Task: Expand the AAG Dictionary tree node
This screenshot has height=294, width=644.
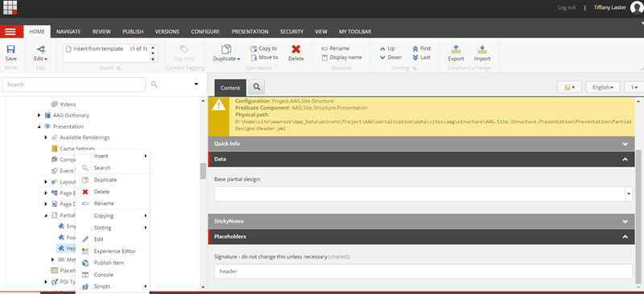Action: pos(39,115)
